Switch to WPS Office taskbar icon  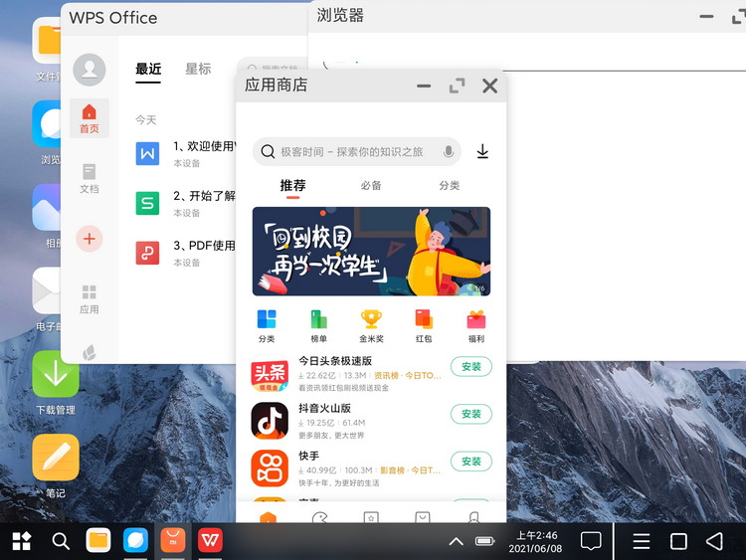[x=210, y=540]
